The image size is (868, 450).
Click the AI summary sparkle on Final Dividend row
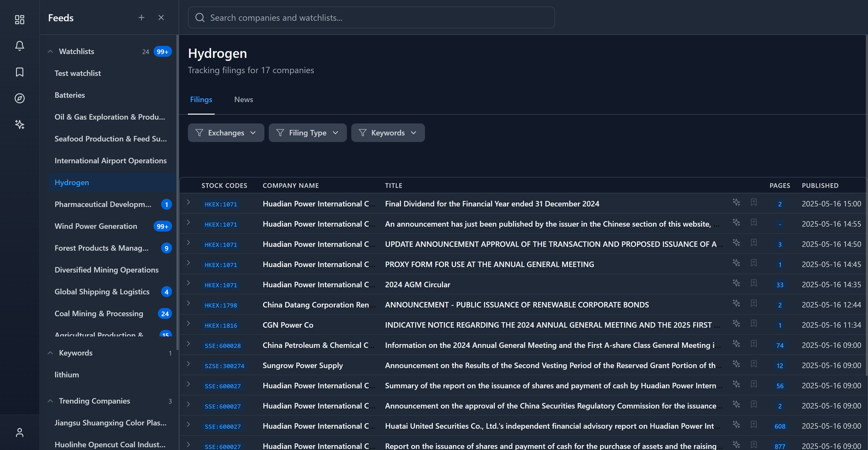pyautogui.click(x=736, y=202)
